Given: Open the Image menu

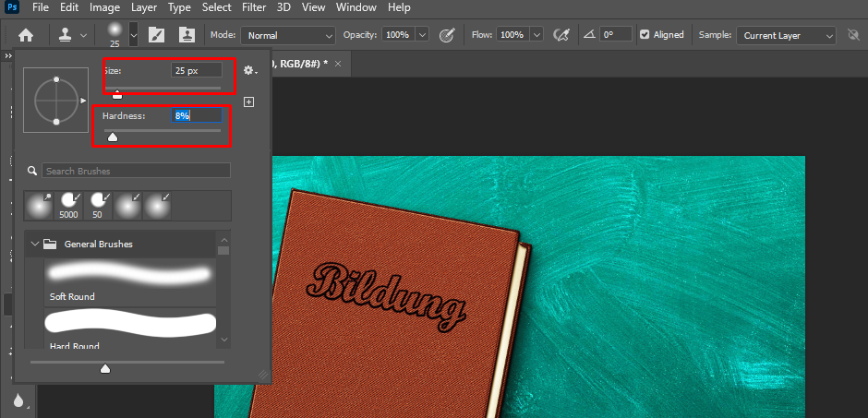Looking at the screenshot, I should click(104, 7).
